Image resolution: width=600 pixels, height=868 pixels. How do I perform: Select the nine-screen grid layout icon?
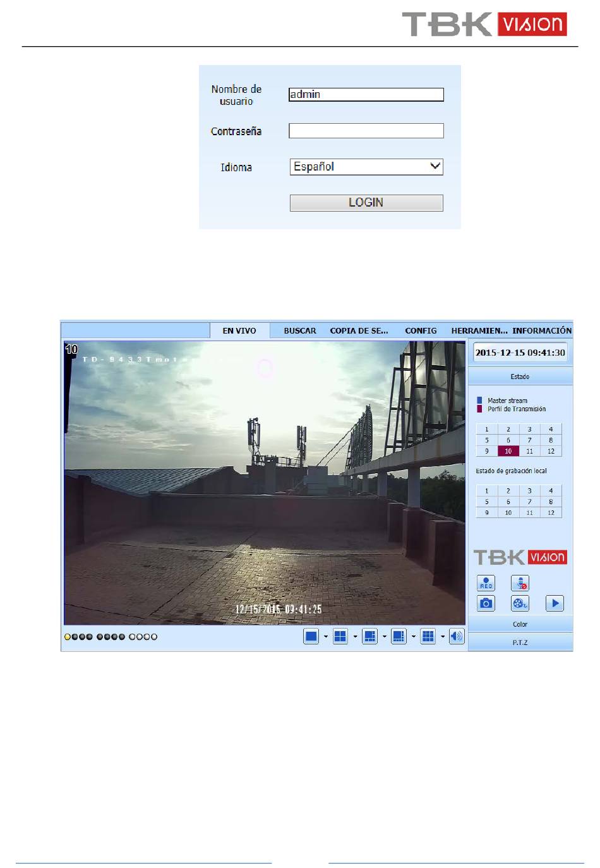(428, 636)
